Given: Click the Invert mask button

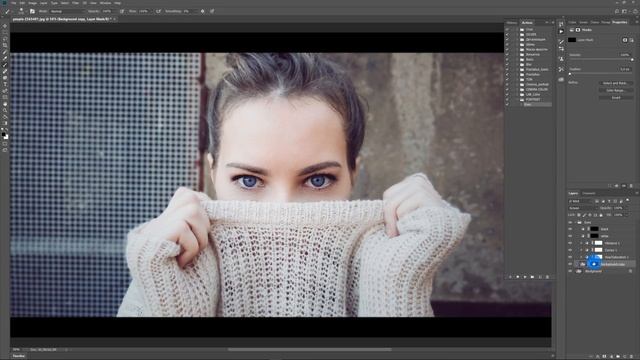Looking at the screenshot, I should (615, 98).
